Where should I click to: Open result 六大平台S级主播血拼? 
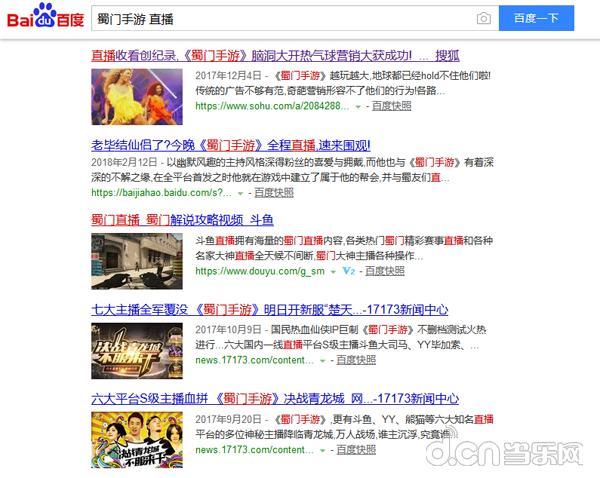coord(275,399)
